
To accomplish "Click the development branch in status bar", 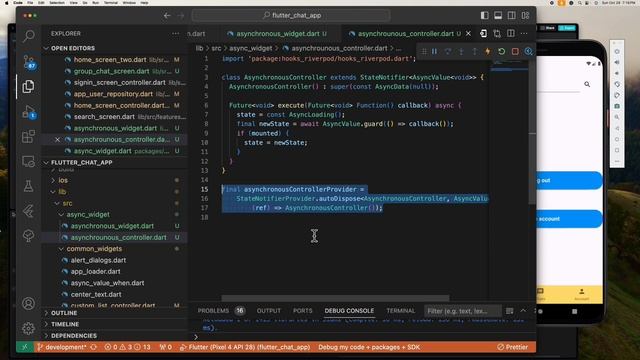I will (62, 347).
